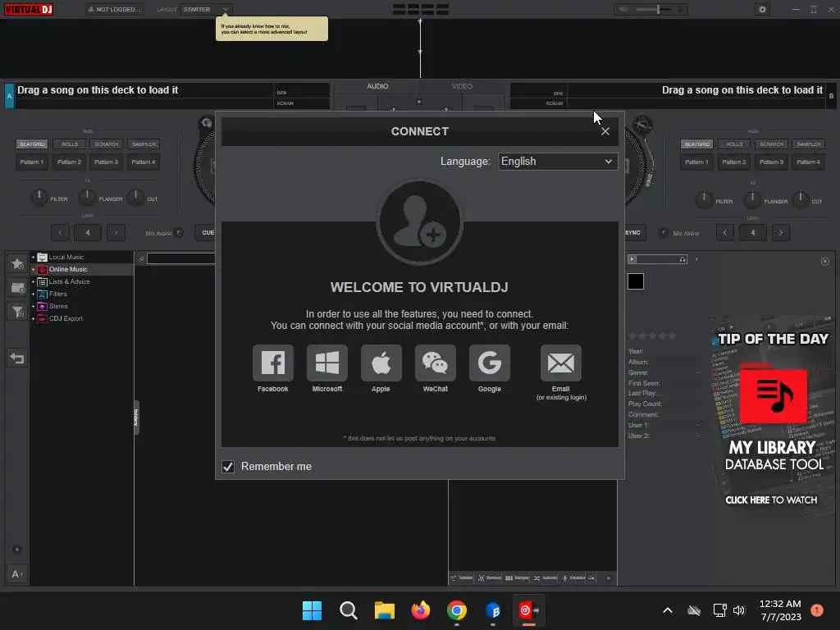Click right deck FLANGER knob
The width and height of the screenshot is (840, 630).
[751, 200]
